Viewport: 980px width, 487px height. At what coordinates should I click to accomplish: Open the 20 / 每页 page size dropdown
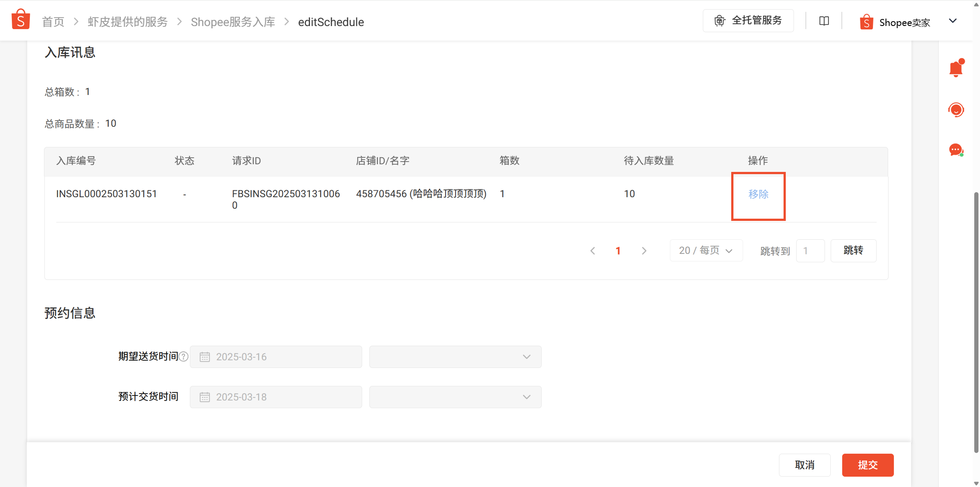(x=706, y=250)
